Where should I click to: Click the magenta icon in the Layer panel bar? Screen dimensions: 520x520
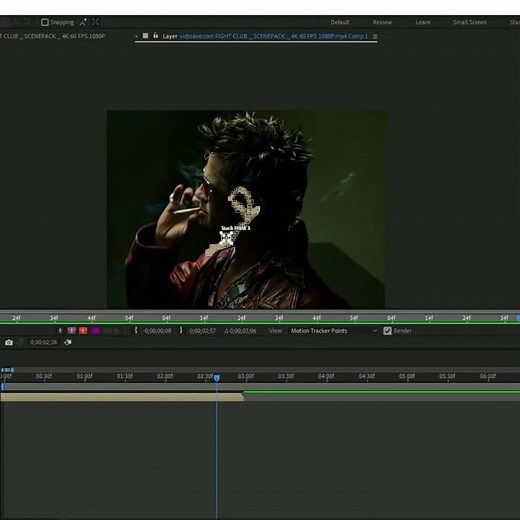pos(95,330)
